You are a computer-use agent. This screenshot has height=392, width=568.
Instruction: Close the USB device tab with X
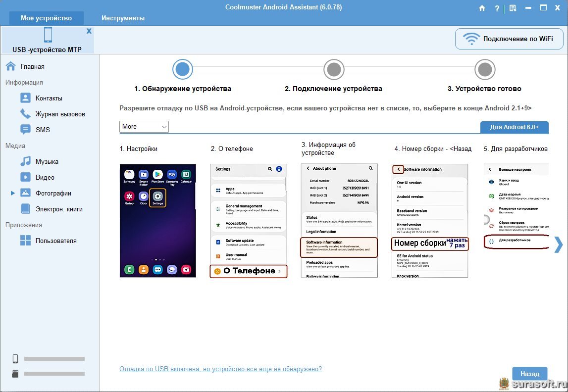pos(89,31)
